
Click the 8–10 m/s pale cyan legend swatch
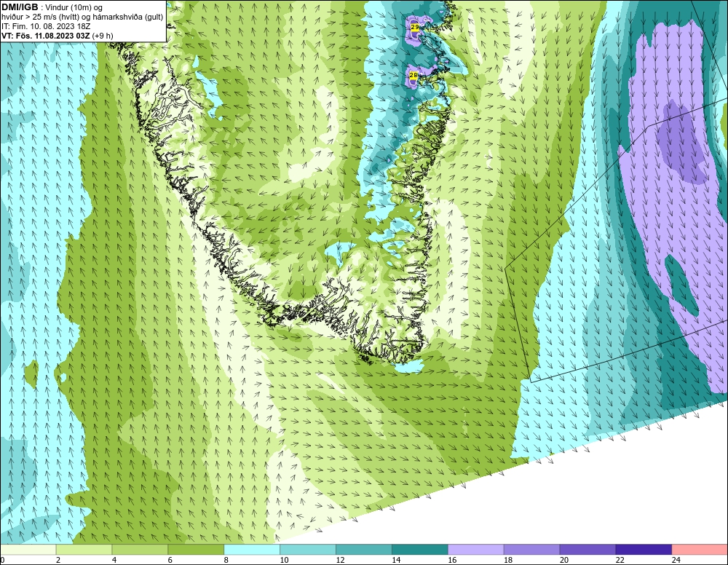(x=252, y=550)
